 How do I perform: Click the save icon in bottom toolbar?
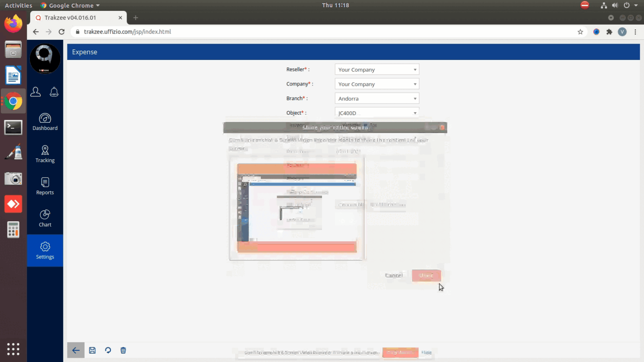(x=92, y=350)
